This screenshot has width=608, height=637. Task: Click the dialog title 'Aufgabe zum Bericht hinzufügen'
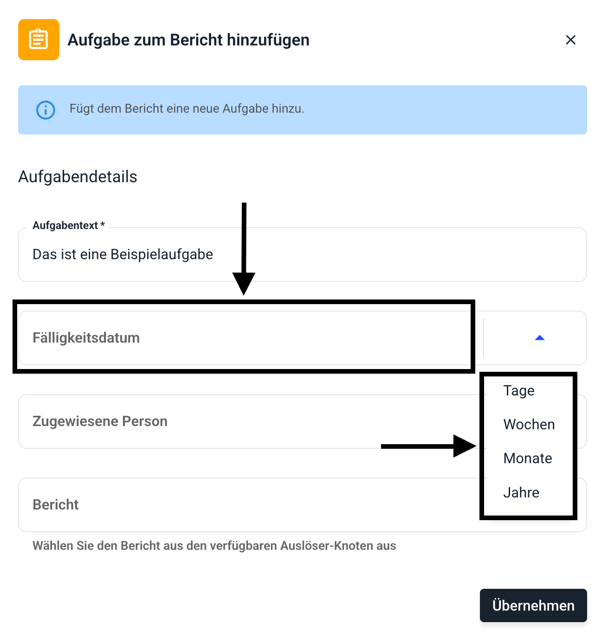click(188, 41)
